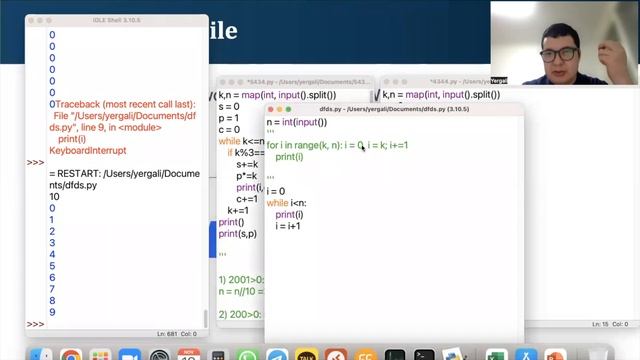Click 'KeyboardInterrupt' text in the shell

(88, 151)
